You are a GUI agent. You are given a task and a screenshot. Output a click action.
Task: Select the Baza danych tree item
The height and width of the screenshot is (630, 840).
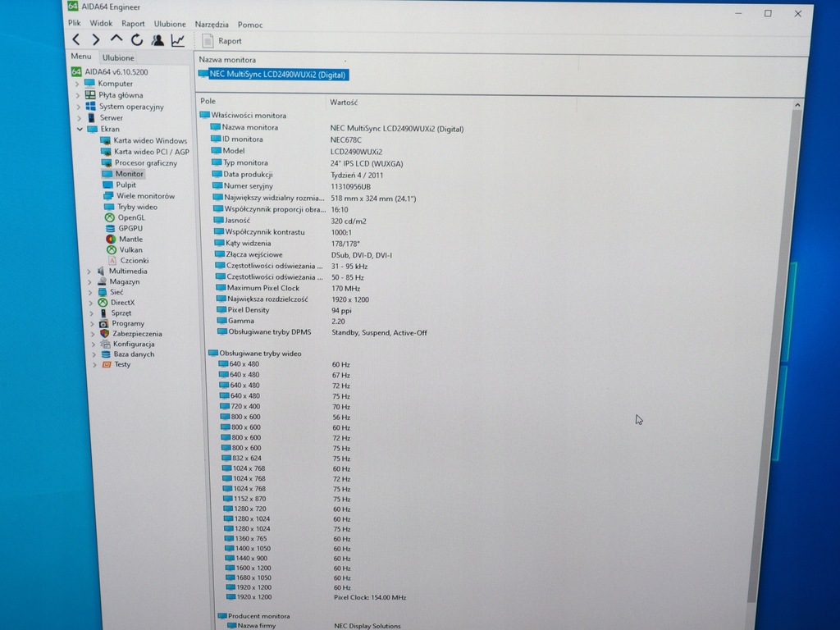click(128, 354)
